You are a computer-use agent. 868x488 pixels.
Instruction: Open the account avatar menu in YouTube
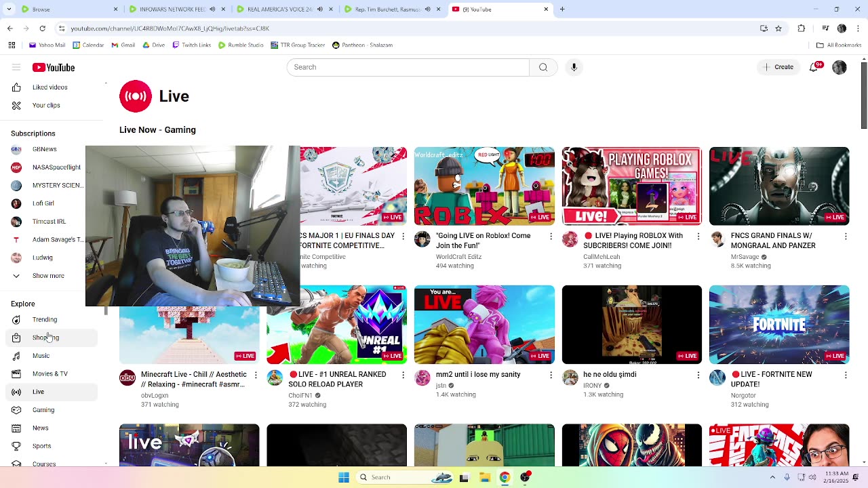pos(840,67)
